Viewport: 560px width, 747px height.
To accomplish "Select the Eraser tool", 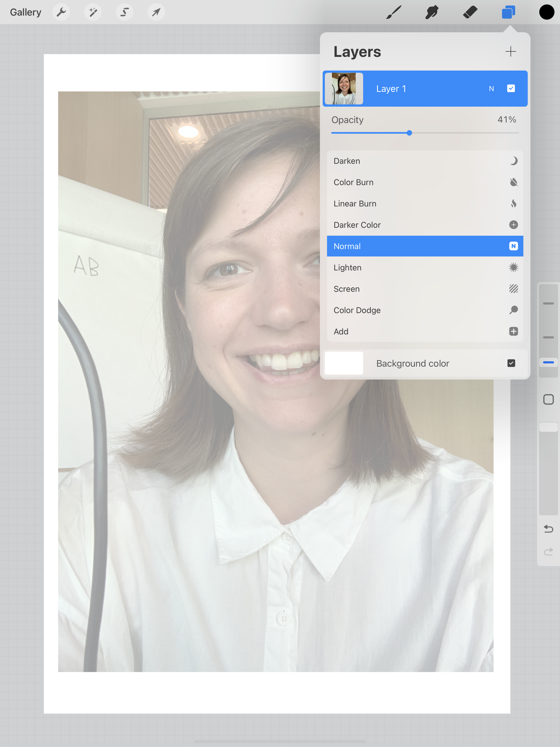I will pos(470,13).
